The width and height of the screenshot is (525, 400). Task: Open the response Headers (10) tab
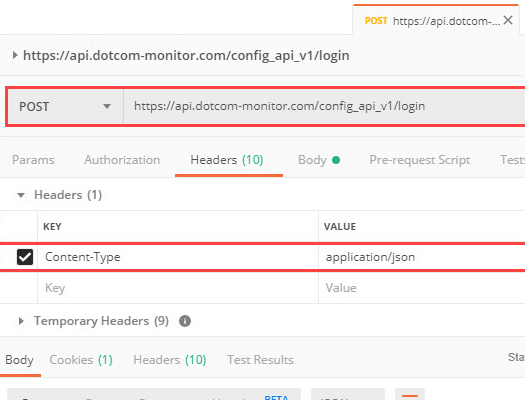170,360
